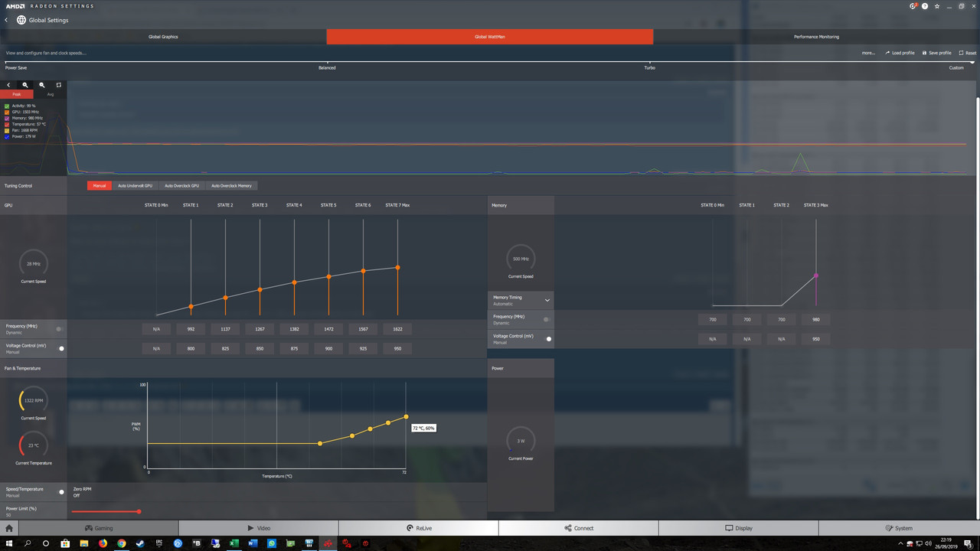Select the Peak graph mode
This screenshot has height=551, width=980.
click(x=17, y=94)
